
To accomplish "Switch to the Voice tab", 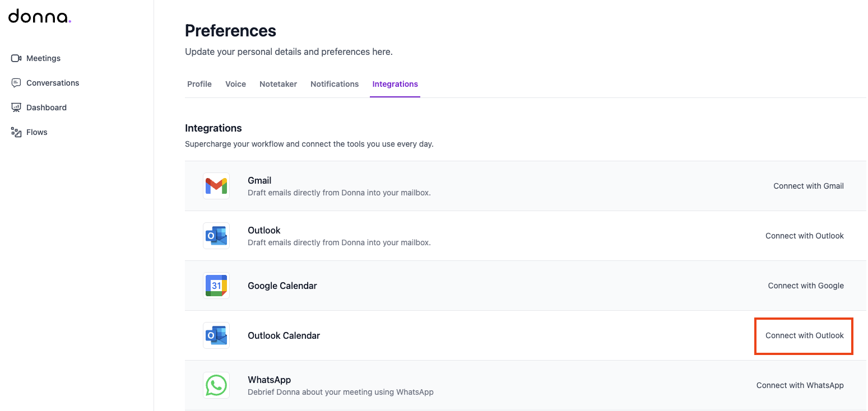I will click(235, 84).
